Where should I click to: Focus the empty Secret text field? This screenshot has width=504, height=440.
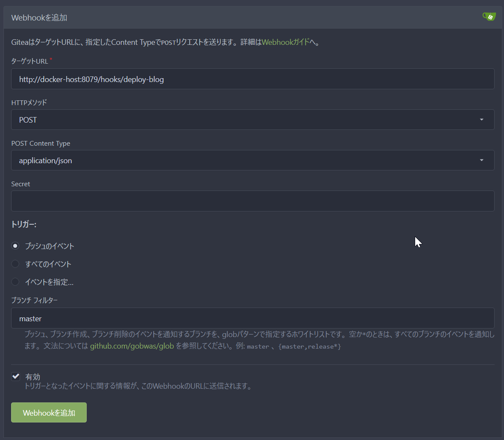[x=252, y=201]
